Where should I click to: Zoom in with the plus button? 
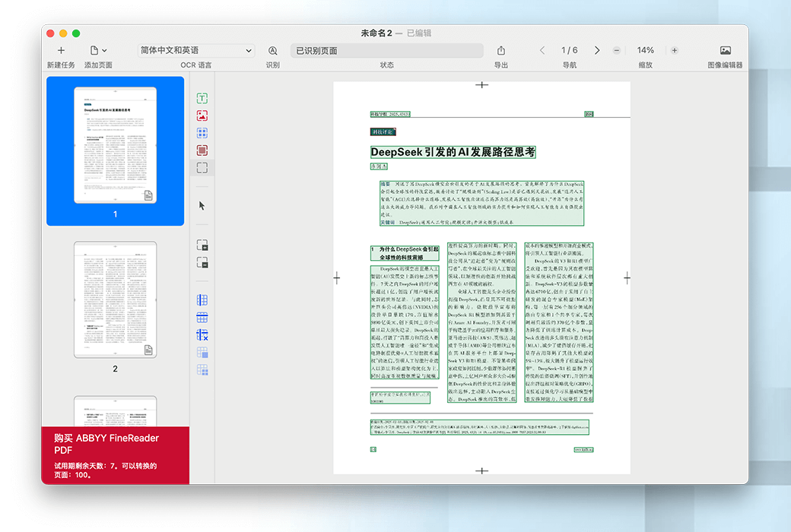(675, 51)
